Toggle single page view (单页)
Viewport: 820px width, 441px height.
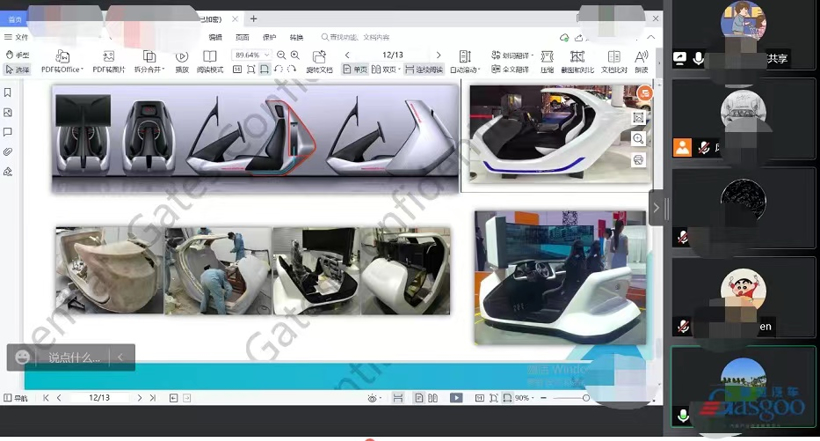pyautogui.click(x=354, y=70)
